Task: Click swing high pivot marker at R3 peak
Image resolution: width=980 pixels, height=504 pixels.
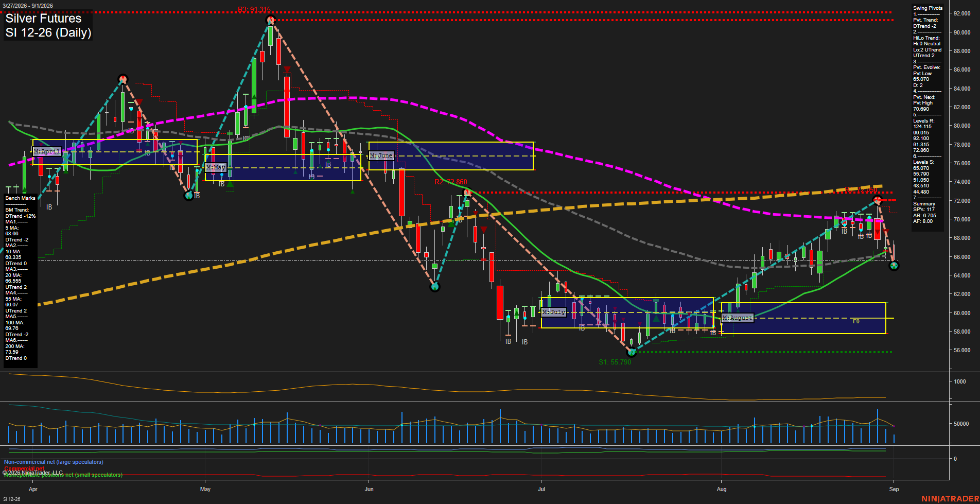Action: click(x=270, y=20)
